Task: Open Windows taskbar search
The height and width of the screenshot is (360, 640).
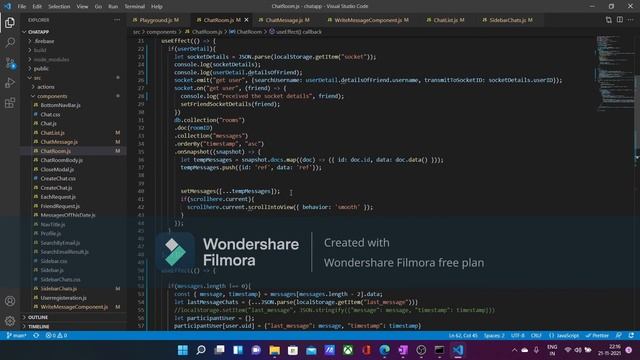Action: pyautogui.click(x=201, y=350)
